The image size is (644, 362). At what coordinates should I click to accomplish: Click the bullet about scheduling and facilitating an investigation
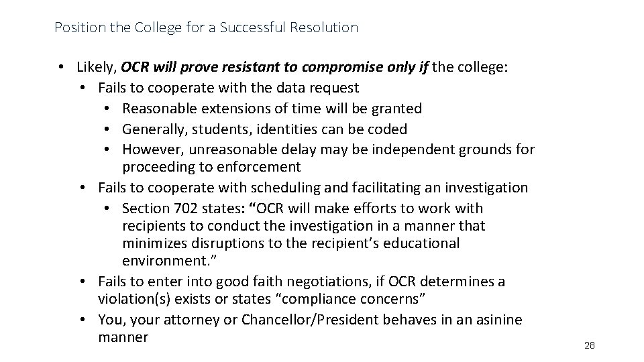(x=313, y=187)
